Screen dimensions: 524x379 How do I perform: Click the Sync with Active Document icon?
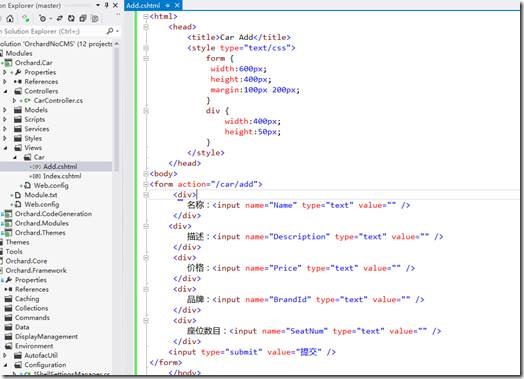click(59, 18)
